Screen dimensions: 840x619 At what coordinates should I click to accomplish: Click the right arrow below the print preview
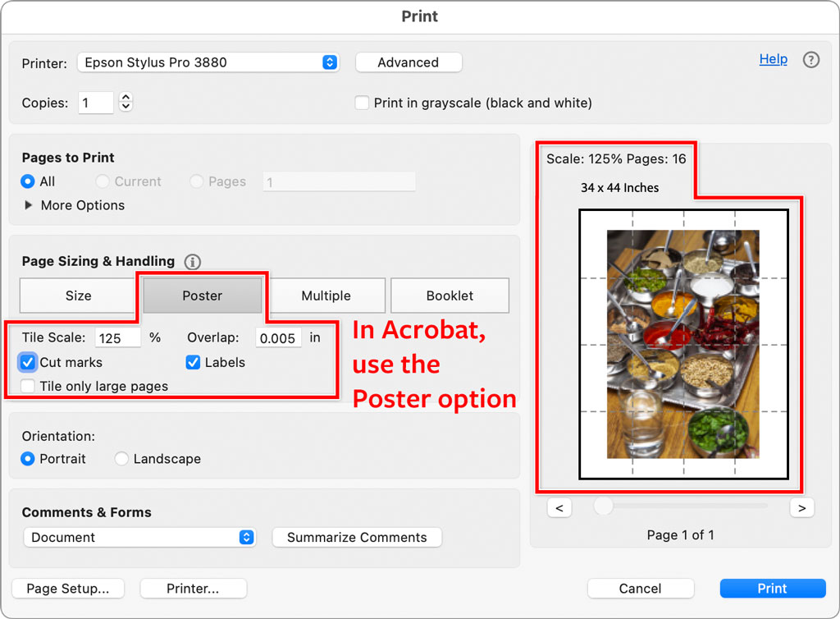801,507
